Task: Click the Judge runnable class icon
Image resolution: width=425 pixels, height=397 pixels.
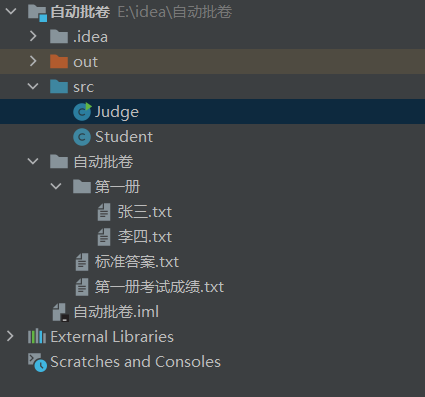Action: (82, 112)
